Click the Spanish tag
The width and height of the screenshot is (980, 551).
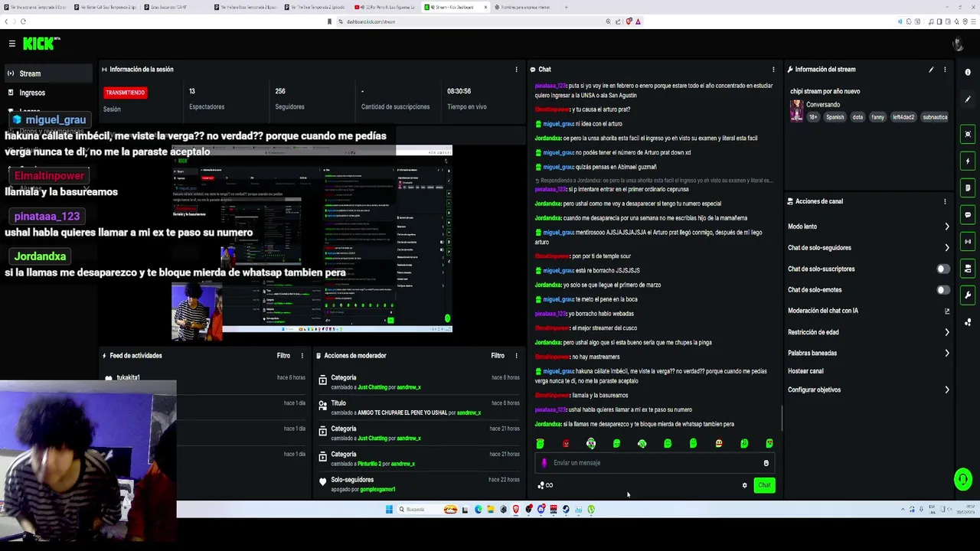click(x=835, y=117)
